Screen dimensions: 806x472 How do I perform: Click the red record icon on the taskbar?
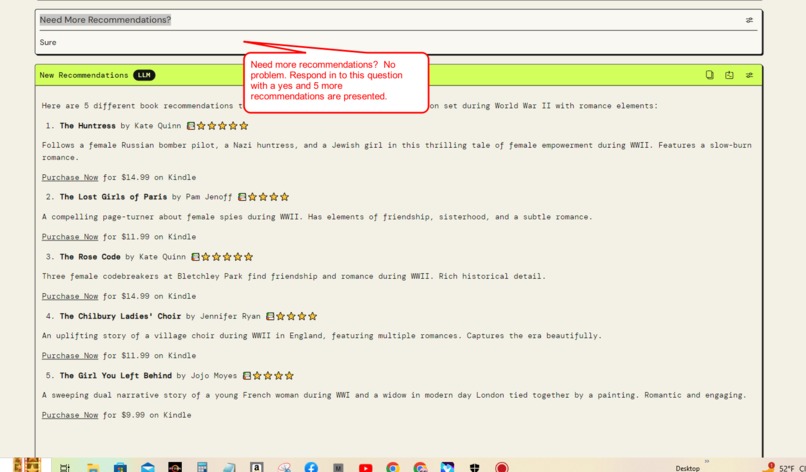tap(502, 467)
